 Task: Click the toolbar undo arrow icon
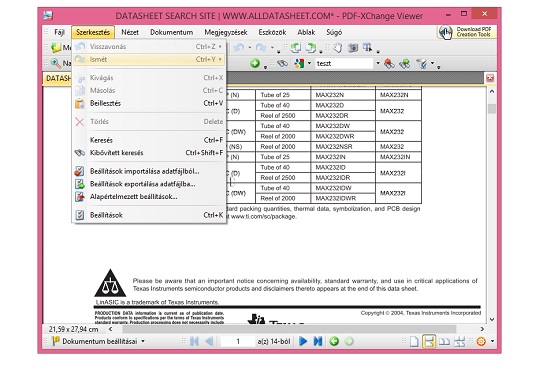pyautogui.click(x=239, y=47)
